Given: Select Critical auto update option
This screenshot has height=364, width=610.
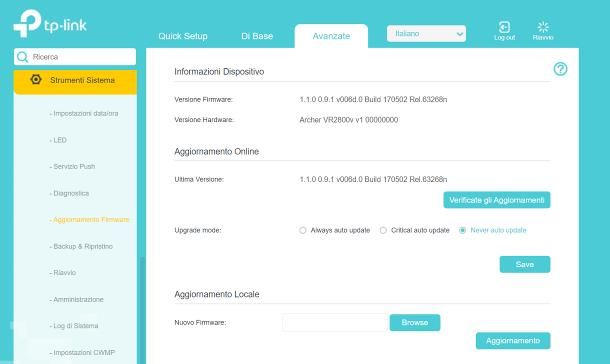Looking at the screenshot, I should [383, 230].
